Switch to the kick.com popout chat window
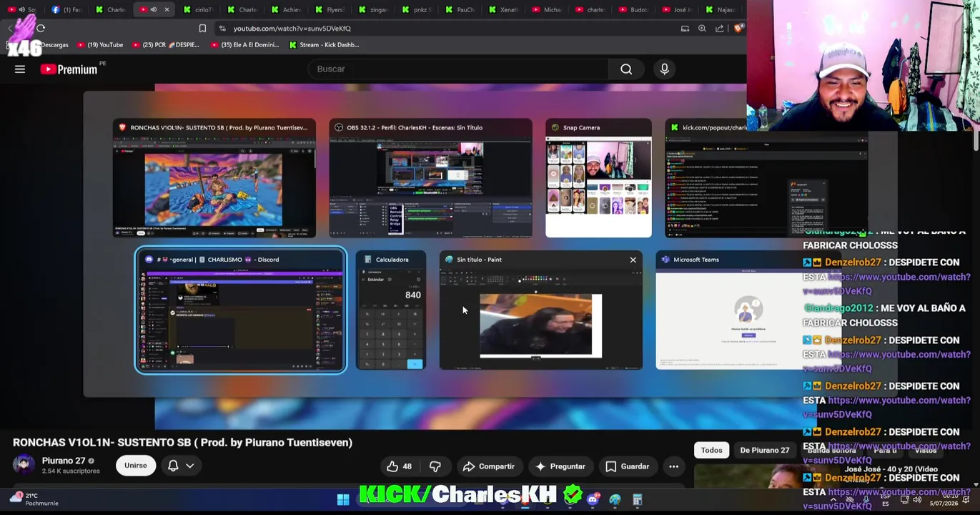This screenshot has height=515, width=980. pos(766,178)
